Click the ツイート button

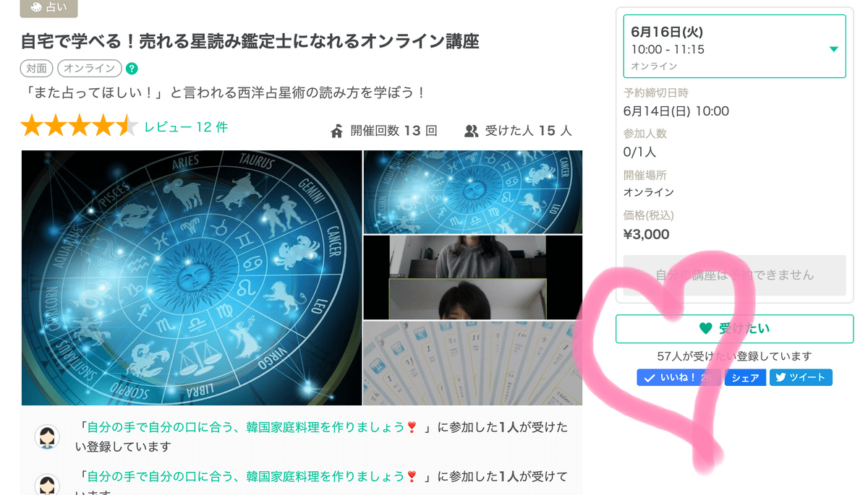[801, 377]
